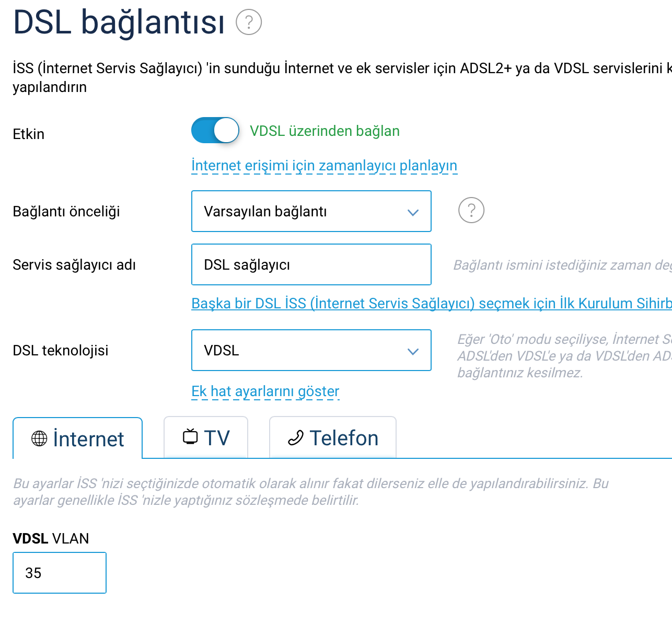
Task: Open the Başka bir DSL İSS seçmek link
Action: click(432, 304)
